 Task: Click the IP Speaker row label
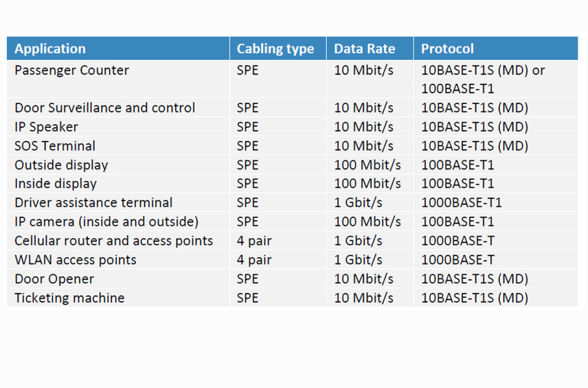47,127
